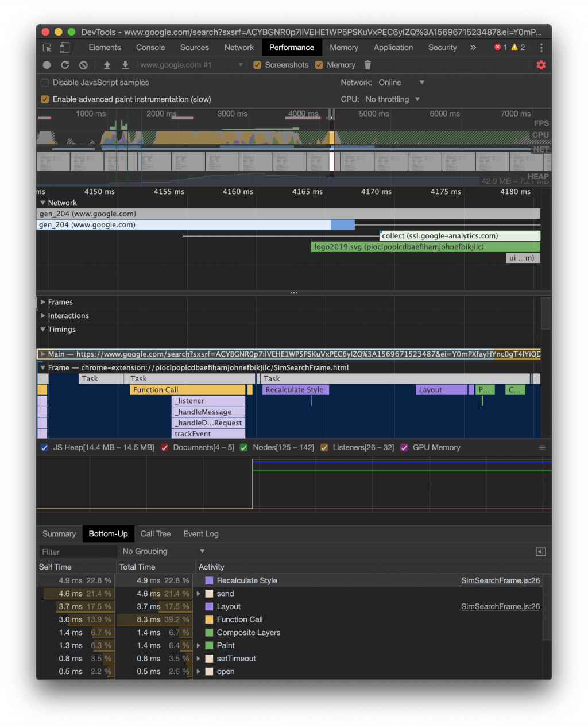This screenshot has height=728, width=588.
Task: Select collect ssl.google-analytics.com request bar
Action: tap(460, 236)
